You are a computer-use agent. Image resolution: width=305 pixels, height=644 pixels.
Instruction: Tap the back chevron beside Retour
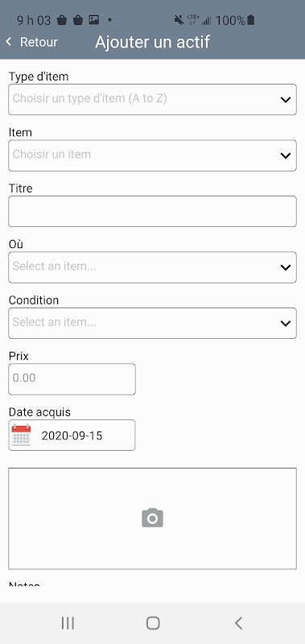(9, 42)
